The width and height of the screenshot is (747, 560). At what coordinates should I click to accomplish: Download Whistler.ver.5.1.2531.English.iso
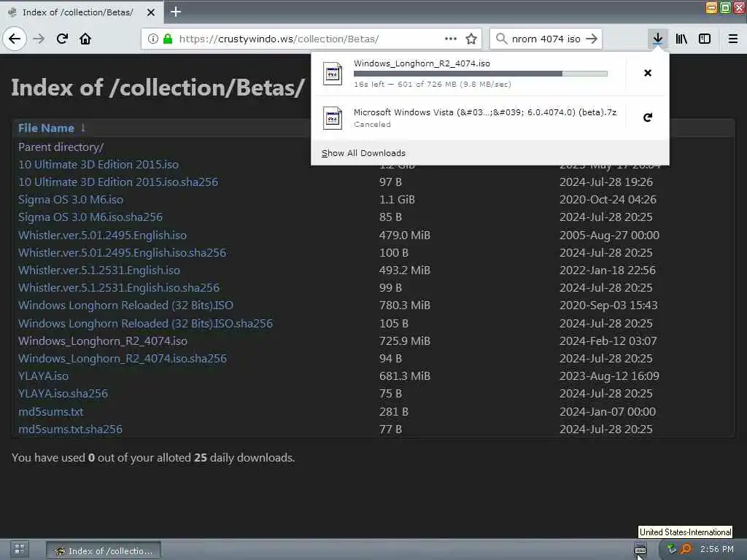(99, 270)
